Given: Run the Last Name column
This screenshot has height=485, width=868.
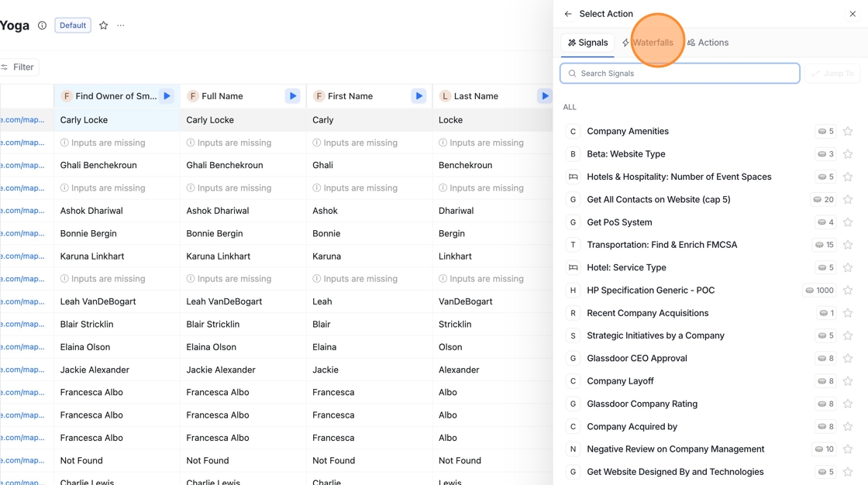Looking at the screenshot, I should 545,96.
